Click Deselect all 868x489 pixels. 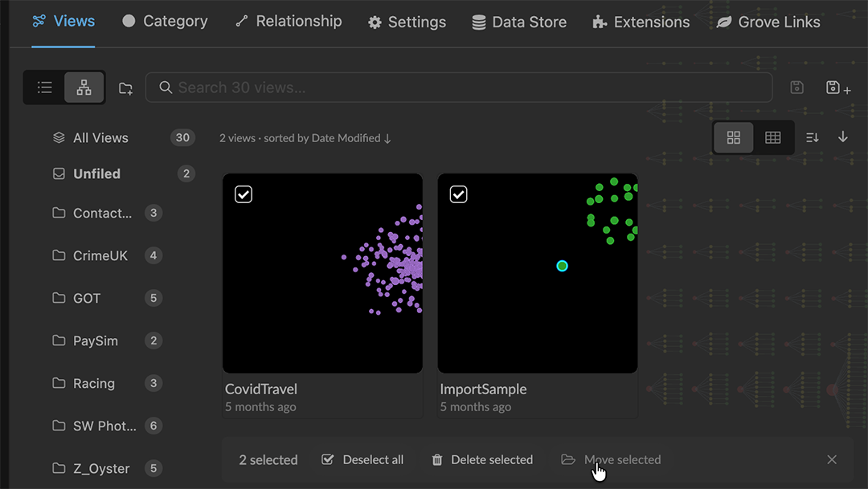pos(363,459)
